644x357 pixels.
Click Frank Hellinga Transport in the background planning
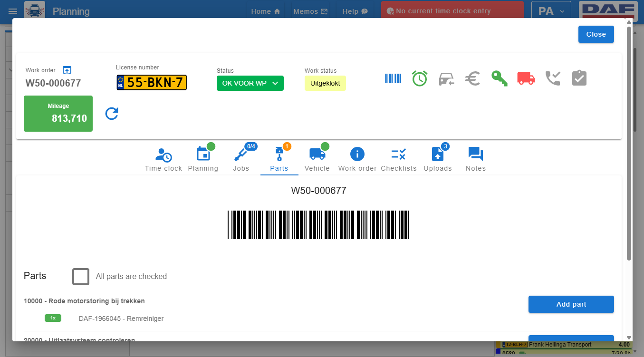tap(560, 345)
